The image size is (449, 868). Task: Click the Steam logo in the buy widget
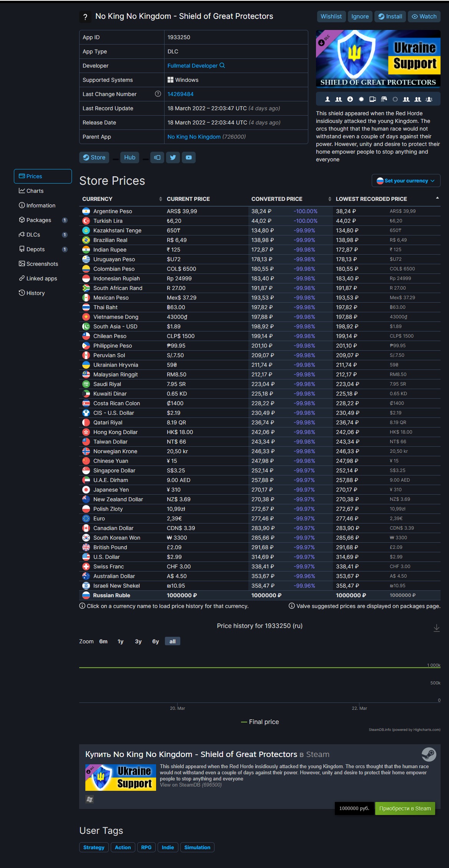click(x=429, y=754)
